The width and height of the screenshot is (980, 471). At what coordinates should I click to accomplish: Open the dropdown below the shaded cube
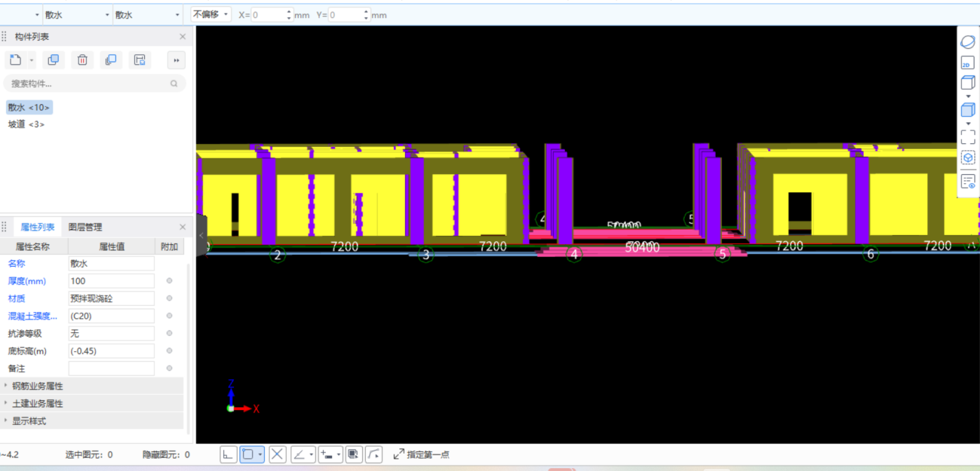coord(968,124)
